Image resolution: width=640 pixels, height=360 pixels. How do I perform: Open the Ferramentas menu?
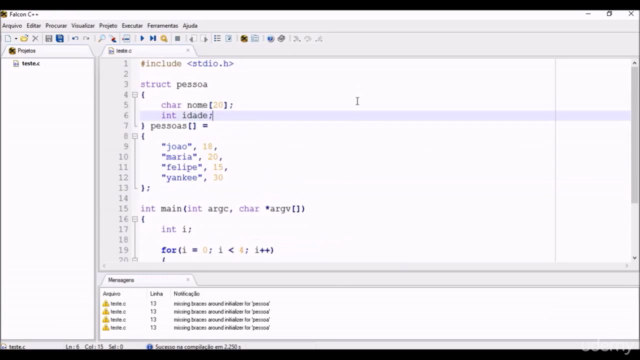(x=162, y=26)
